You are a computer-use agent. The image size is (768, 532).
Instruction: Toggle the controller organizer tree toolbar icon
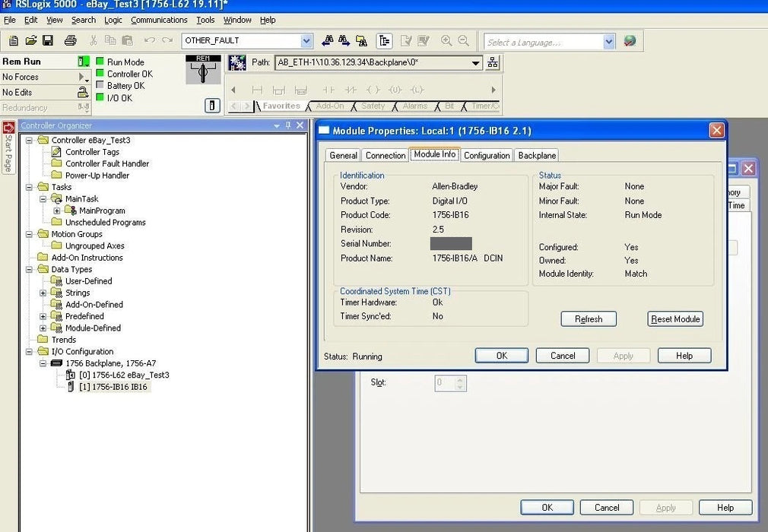[385, 41]
